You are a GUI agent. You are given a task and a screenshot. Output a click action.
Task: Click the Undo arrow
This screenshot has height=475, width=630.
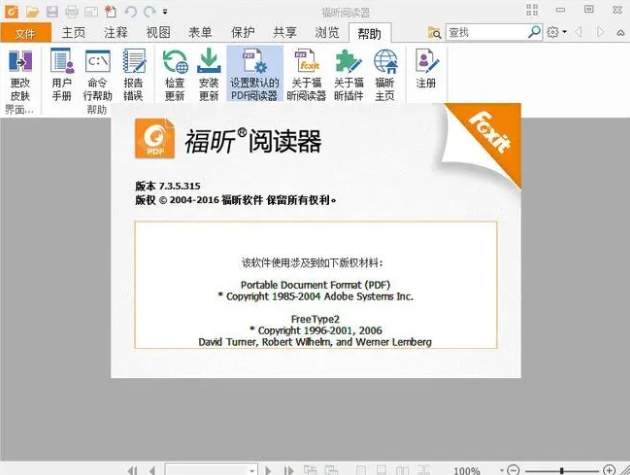131,12
